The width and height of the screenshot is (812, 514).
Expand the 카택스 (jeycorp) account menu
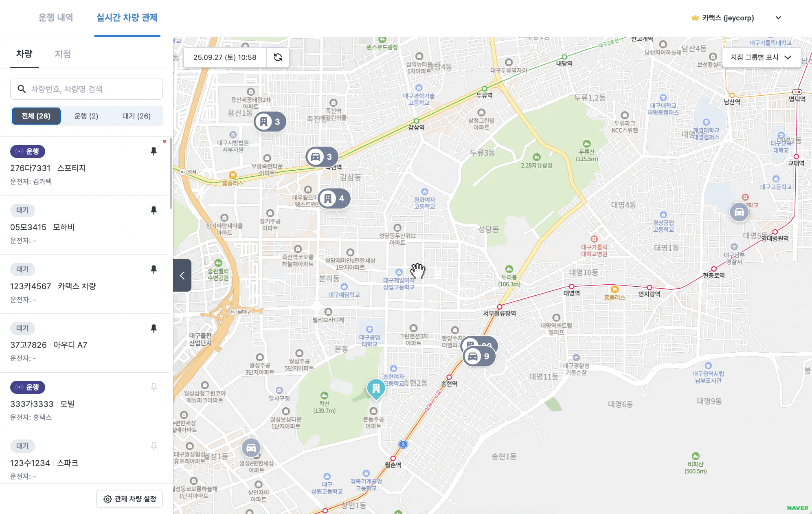tap(778, 18)
